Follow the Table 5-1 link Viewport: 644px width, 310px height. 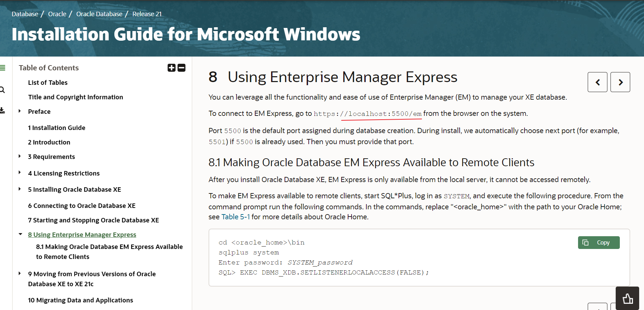point(236,217)
